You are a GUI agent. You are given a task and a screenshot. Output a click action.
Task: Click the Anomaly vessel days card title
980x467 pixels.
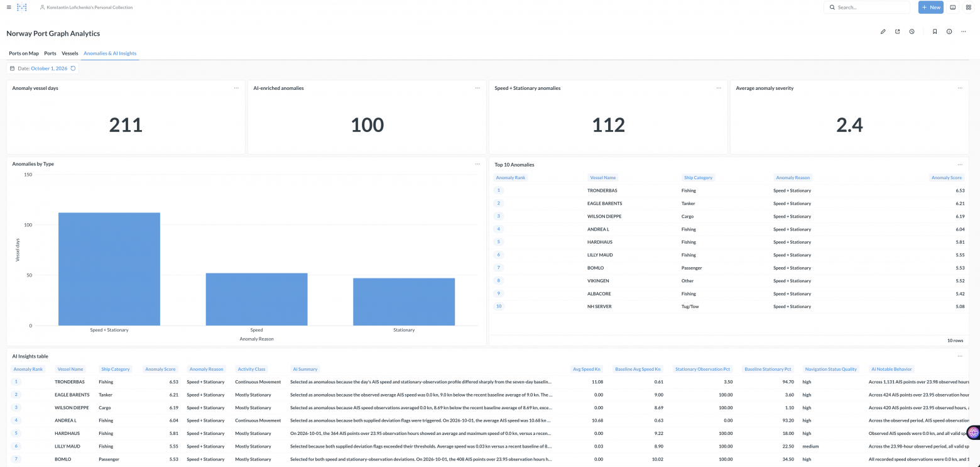point(35,88)
